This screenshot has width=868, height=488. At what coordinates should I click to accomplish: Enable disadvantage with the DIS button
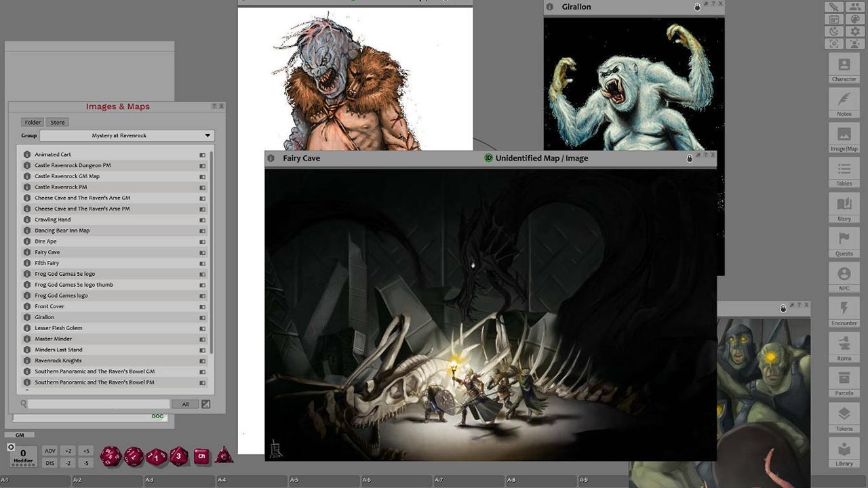(50, 463)
